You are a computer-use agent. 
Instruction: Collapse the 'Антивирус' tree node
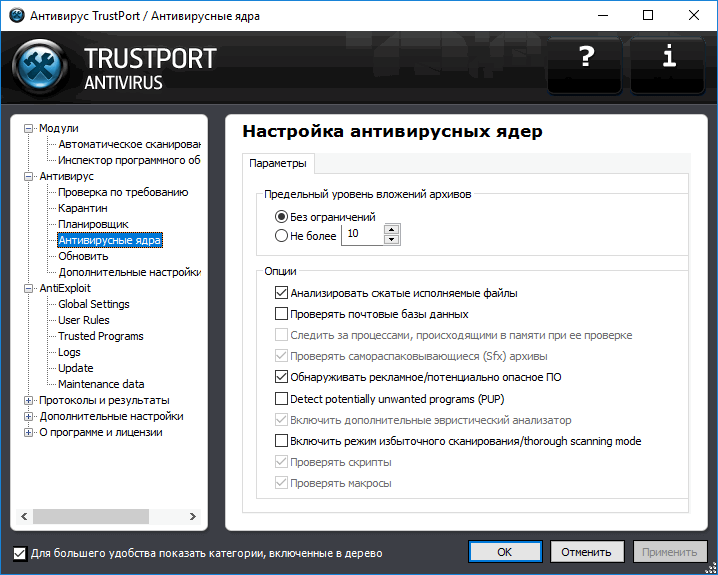28,176
